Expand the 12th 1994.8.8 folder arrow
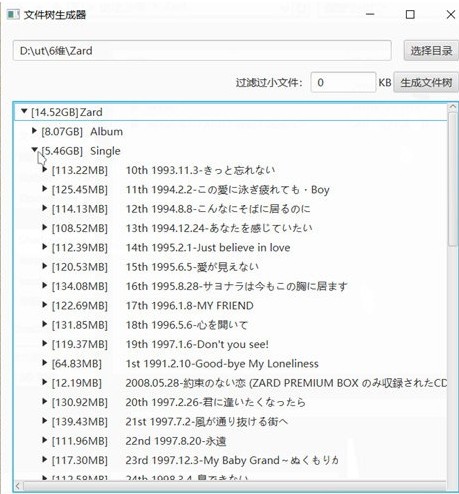459x494 pixels. point(44,208)
